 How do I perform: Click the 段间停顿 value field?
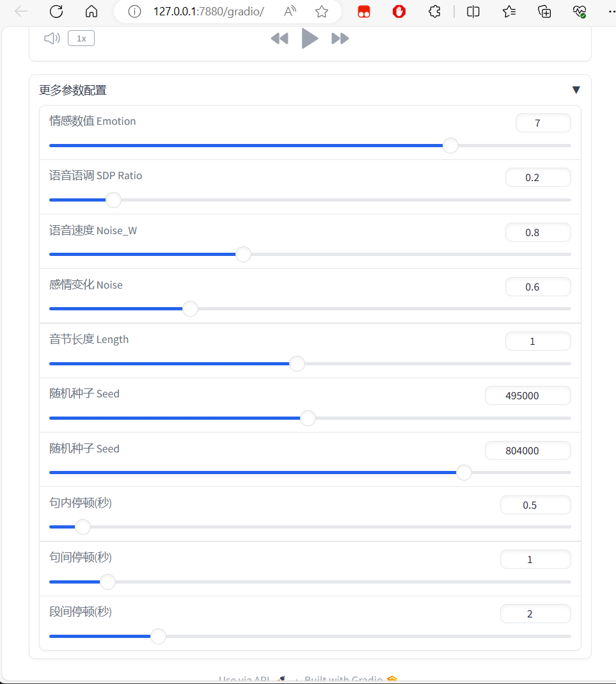coord(535,614)
